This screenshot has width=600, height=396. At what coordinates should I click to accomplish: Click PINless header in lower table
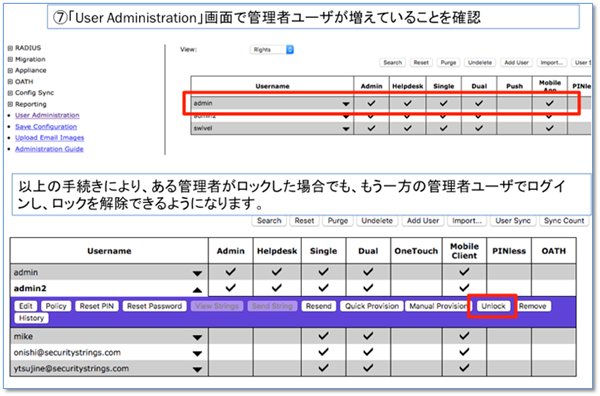[509, 251]
